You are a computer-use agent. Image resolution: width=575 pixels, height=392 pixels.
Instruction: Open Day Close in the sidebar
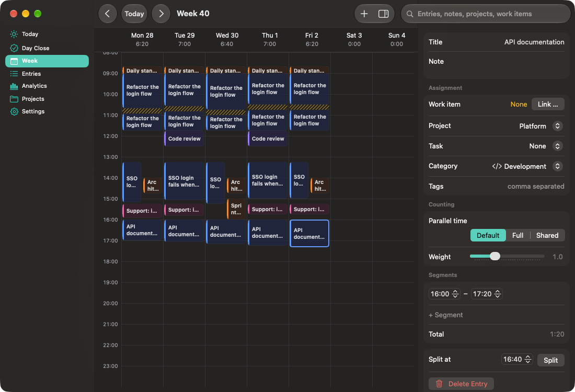coord(47,48)
